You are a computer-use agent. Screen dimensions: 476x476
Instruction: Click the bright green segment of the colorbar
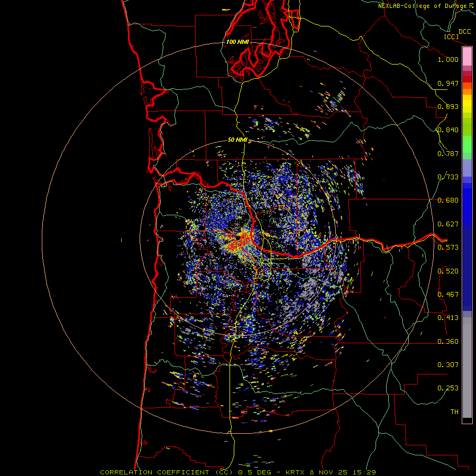pyautogui.click(x=467, y=144)
